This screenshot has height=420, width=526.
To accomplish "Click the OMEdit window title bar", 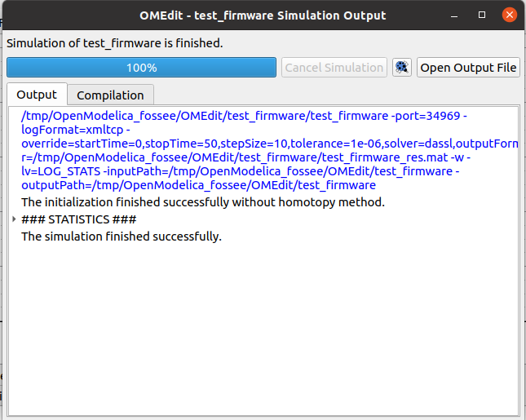I will coord(263,15).
